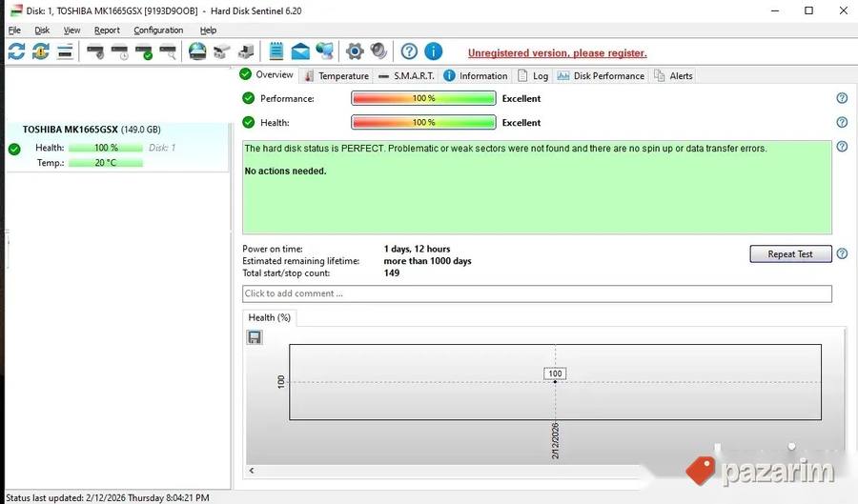Click the app icon in title bar

[x=16, y=10]
